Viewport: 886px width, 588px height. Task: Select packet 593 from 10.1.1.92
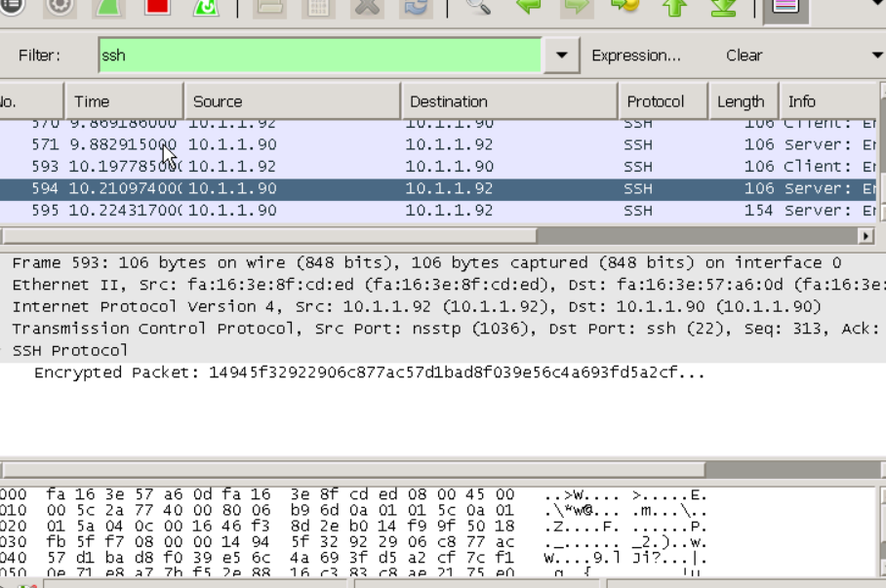pos(438,167)
